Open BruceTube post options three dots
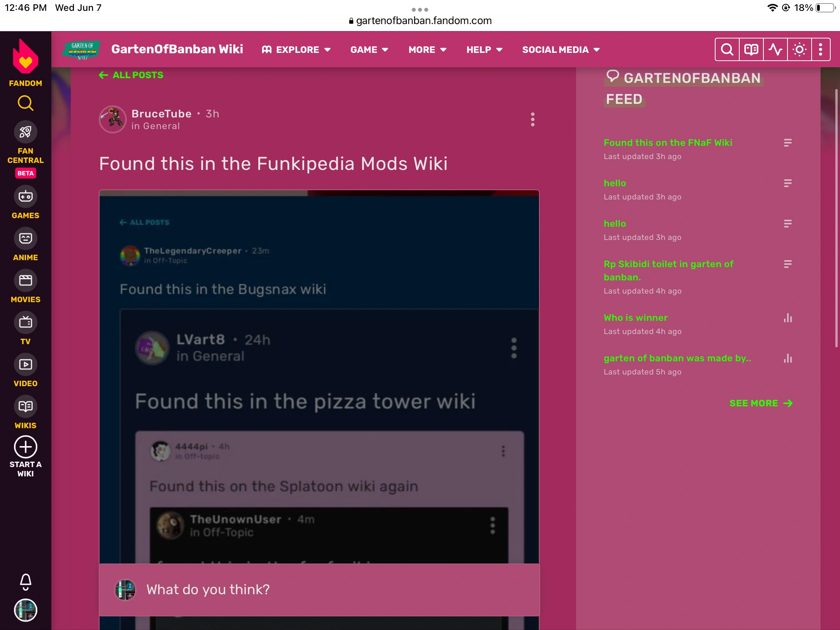This screenshot has width=840, height=630. 532,119
